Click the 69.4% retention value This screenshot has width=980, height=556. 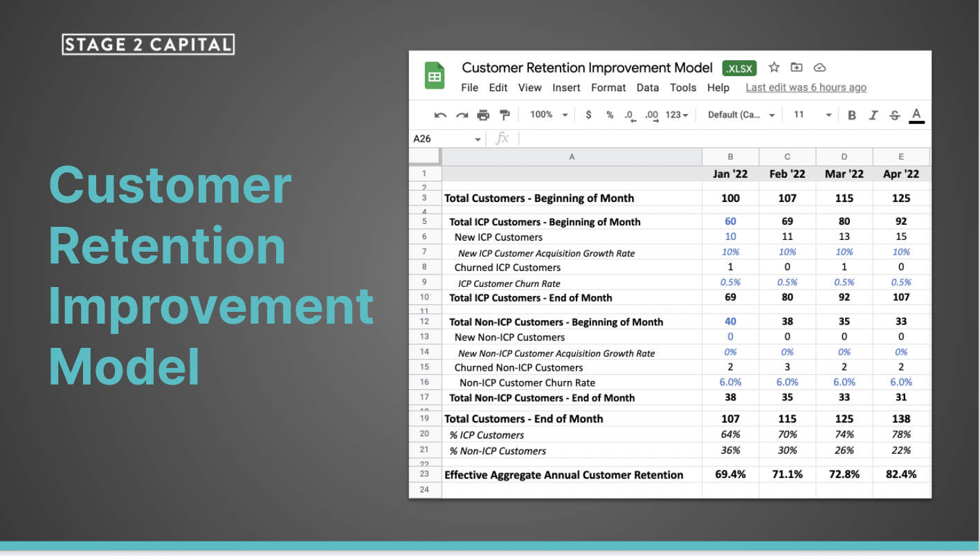(x=730, y=474)
